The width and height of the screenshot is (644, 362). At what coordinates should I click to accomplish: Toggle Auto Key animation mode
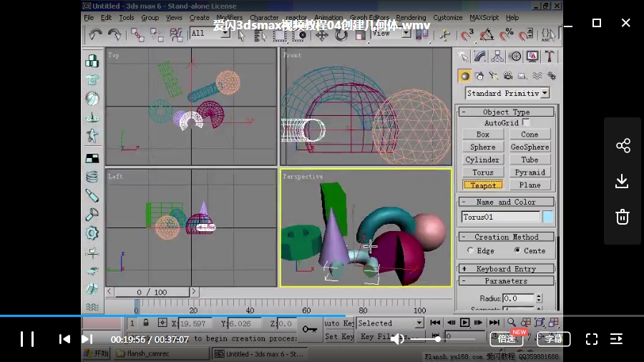pyautogui.click(x=339, y=323)
